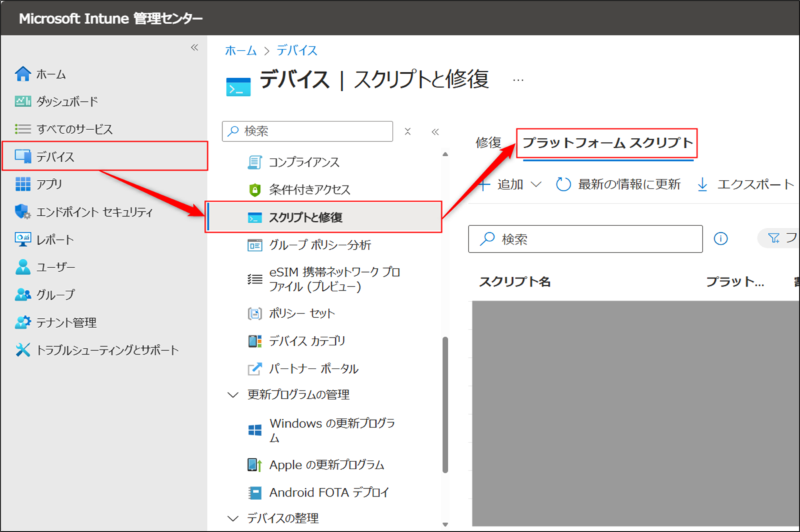Click 最新の情報に更新 refresh button
Image resolution: width=800 pixels, height=532 pixels.
[618, 185]
